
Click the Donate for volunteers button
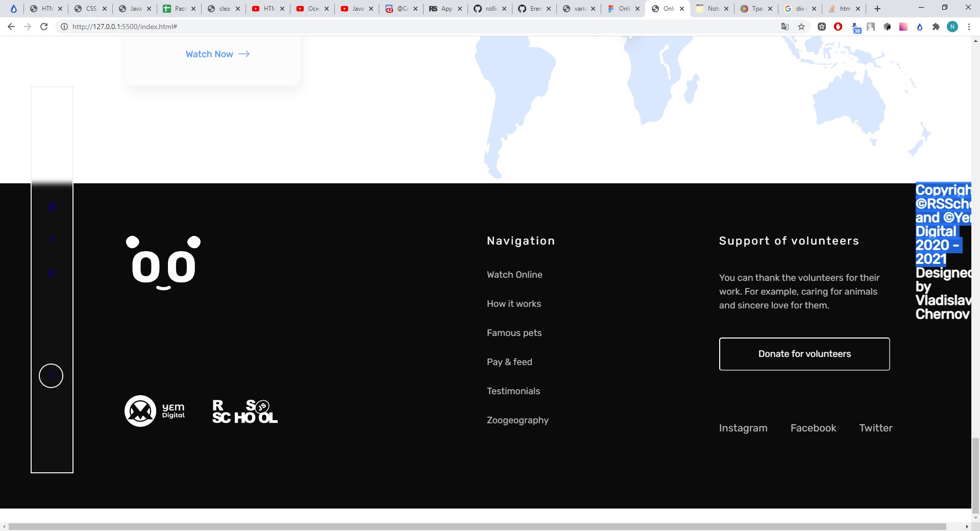804,354
